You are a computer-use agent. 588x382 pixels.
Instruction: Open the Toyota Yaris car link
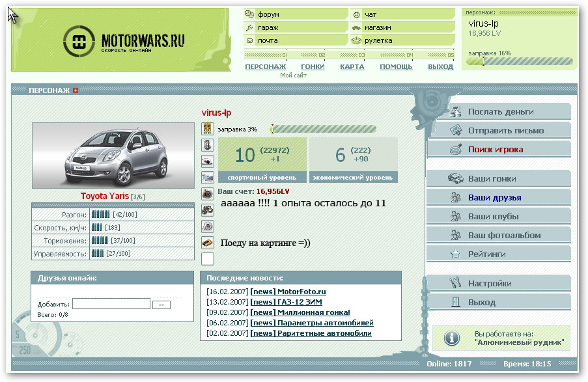click(105, 196)
